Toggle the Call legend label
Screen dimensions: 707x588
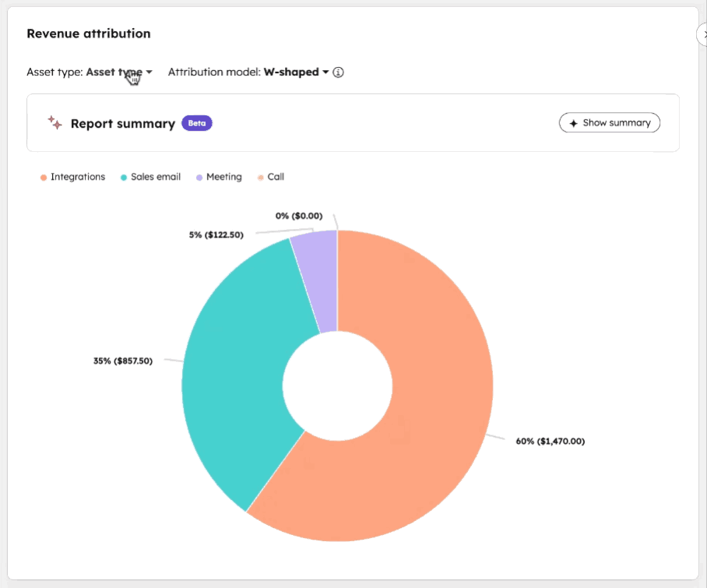pyautogui.click(x=276, y=177)
